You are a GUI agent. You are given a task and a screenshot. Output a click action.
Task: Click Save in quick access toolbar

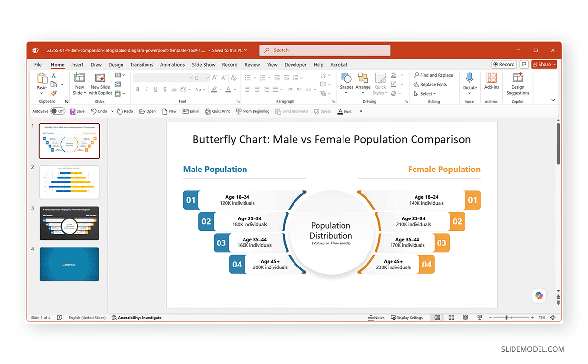[x=77, y=111]
